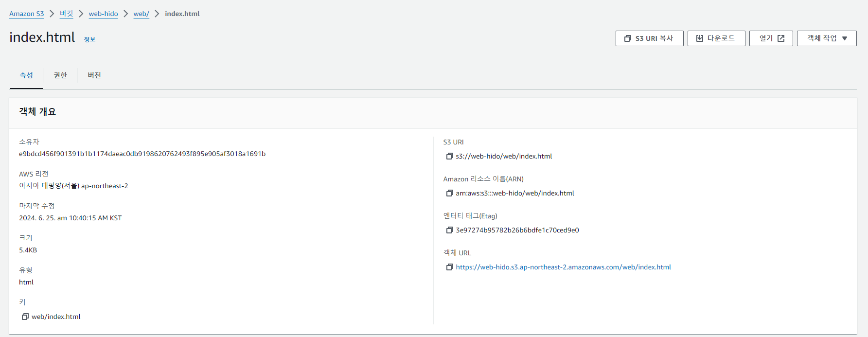
Task: Select the size value 5.4KB
Action: tap(28, 250)
